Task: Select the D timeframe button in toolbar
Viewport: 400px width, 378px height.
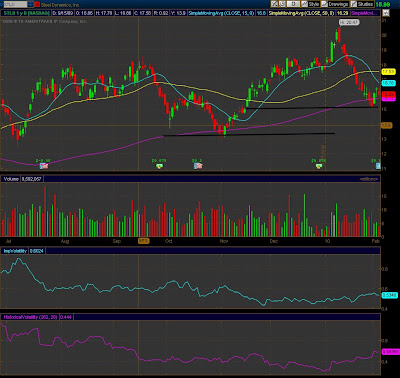Action: (293, 4)
